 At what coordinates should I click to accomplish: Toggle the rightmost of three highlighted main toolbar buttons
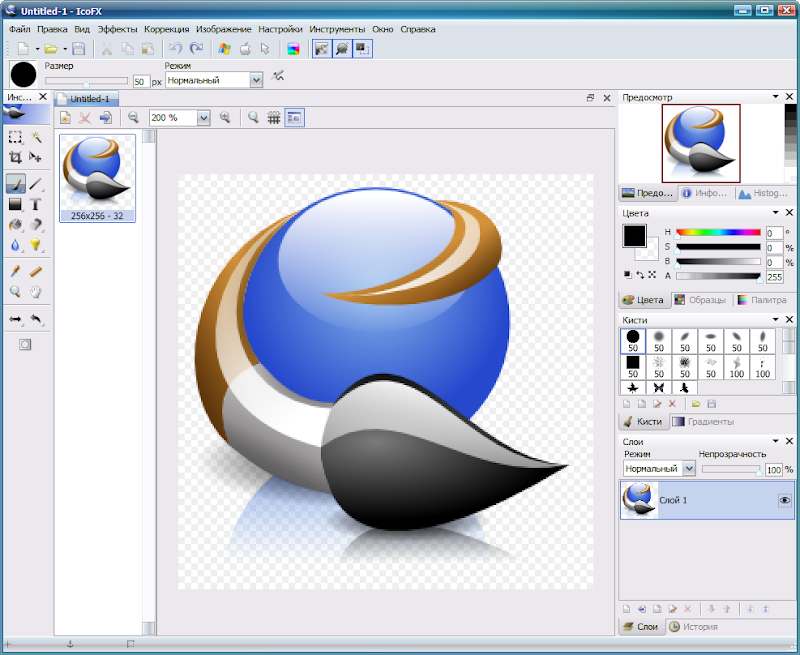362,49
